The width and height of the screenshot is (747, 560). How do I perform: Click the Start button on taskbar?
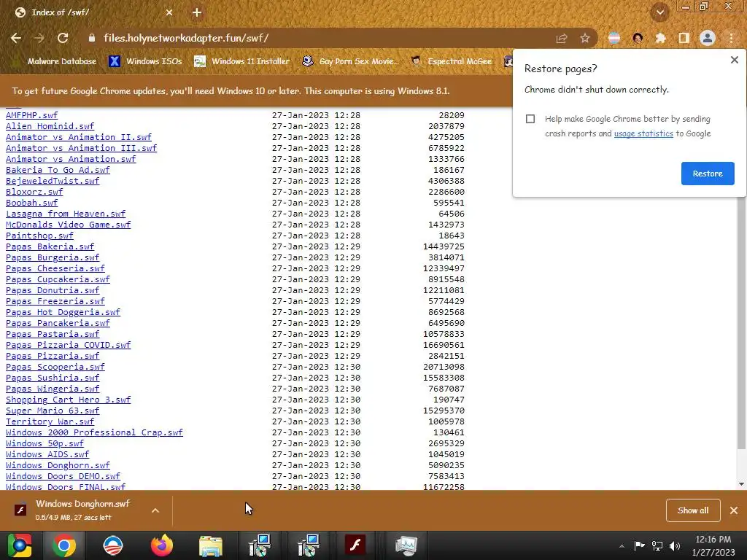(x=19, y=545)
